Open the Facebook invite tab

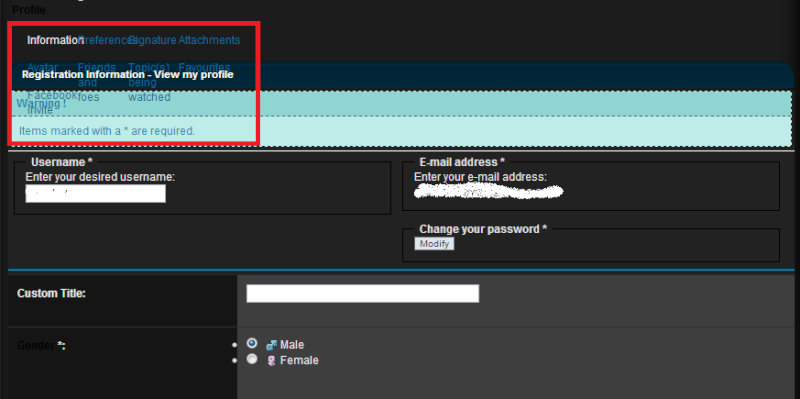[x=52, y=102]
